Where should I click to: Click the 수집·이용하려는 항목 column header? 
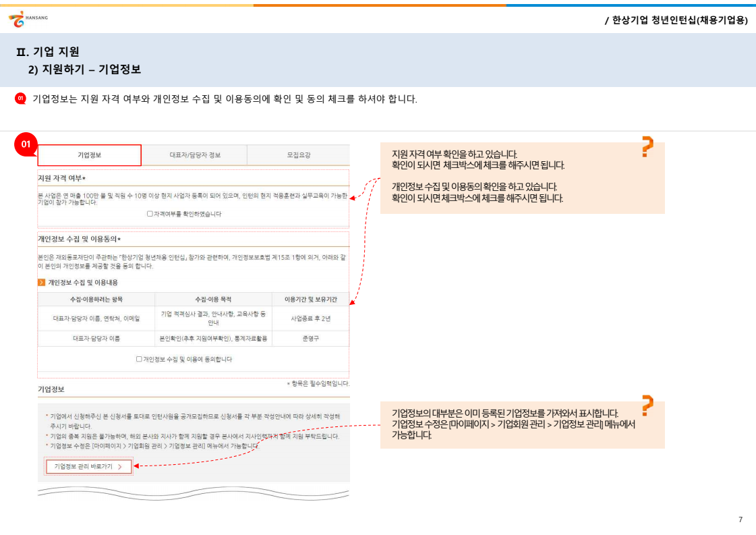pyautogui.click(x=96, y=299)
